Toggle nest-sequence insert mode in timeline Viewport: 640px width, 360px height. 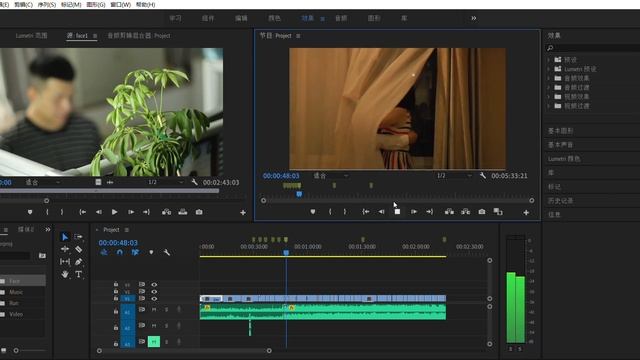click(104, 252)
